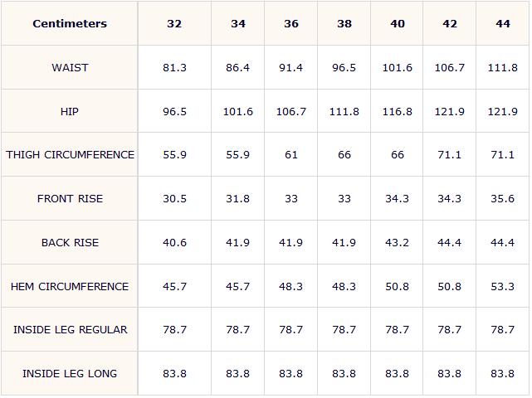The image size is (532, 398).
Task: Select back rise value 43.2
Action: point(398,243)
